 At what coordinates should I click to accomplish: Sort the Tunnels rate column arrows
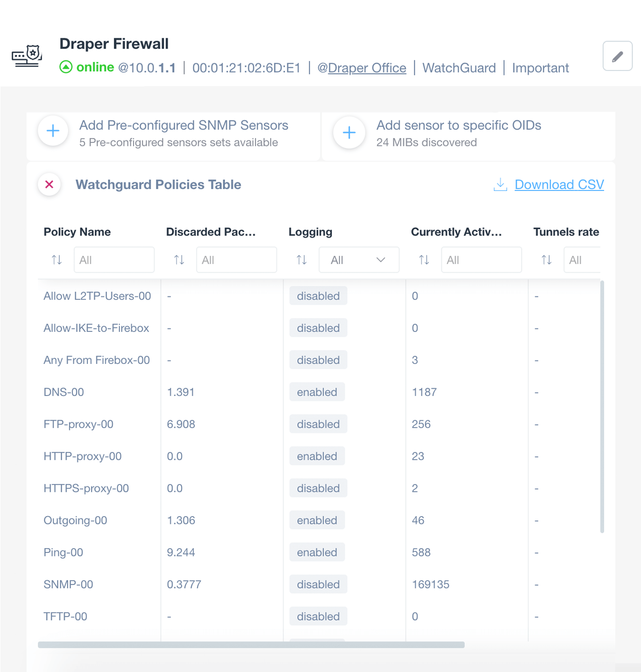tap(546, 260)
